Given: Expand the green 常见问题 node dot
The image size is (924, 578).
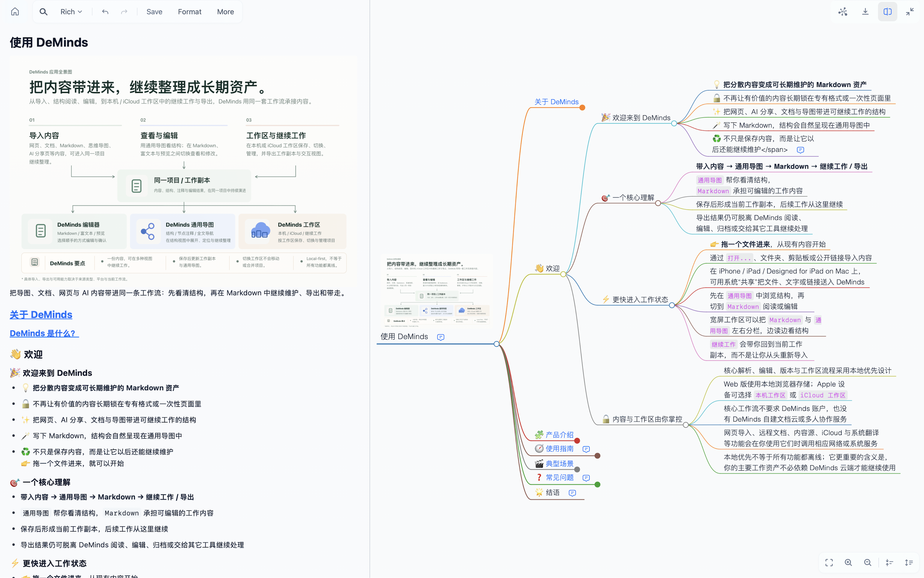Looking at the screenshot, I should [597, 485].
